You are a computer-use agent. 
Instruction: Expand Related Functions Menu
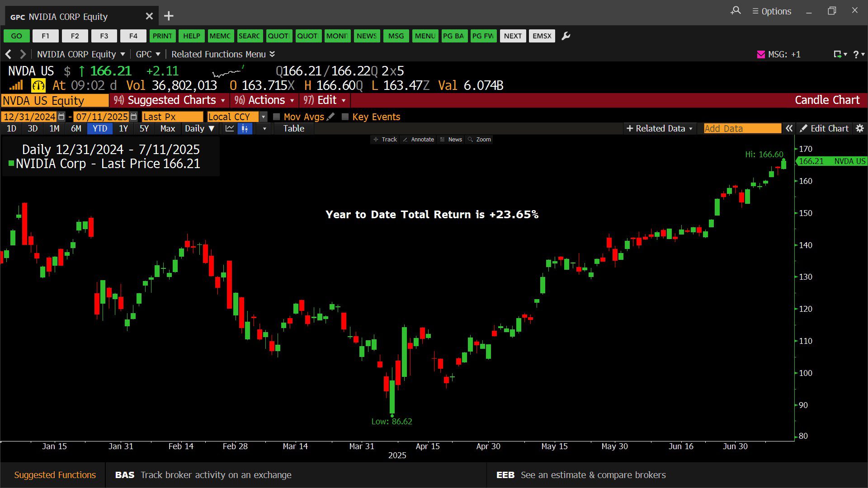coord(223,54)
